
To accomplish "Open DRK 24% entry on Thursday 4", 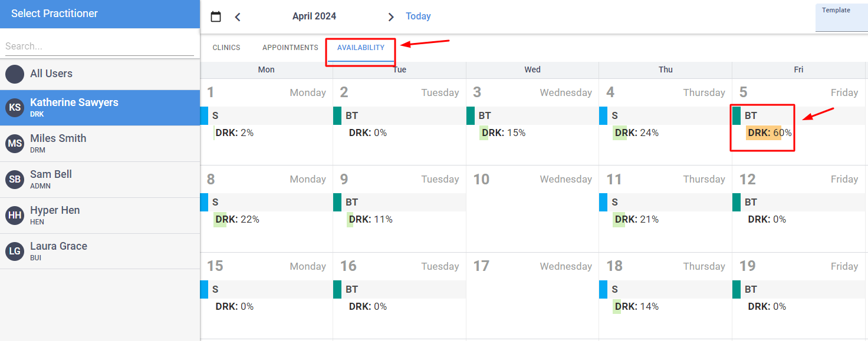I will point(636,133).
